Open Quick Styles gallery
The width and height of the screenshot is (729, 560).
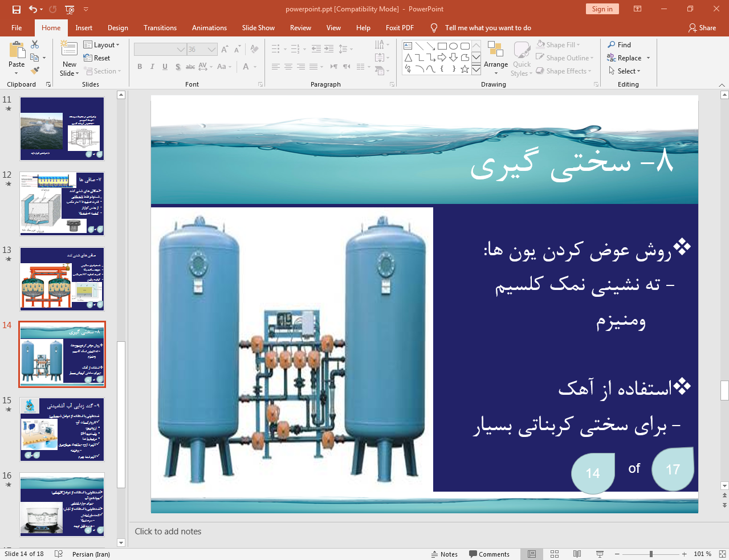point(522,58)
